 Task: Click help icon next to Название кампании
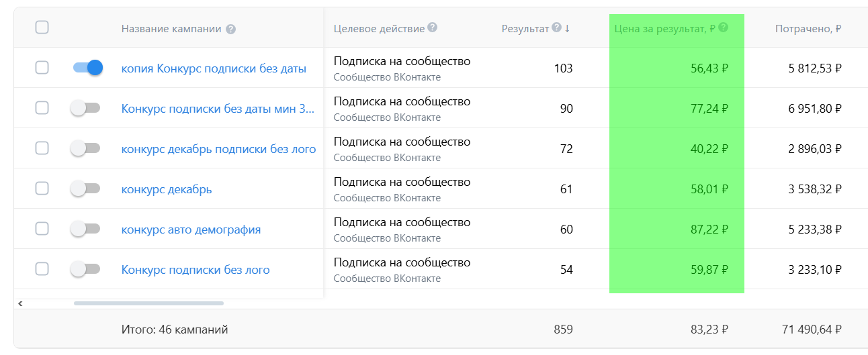click(231, 30)
